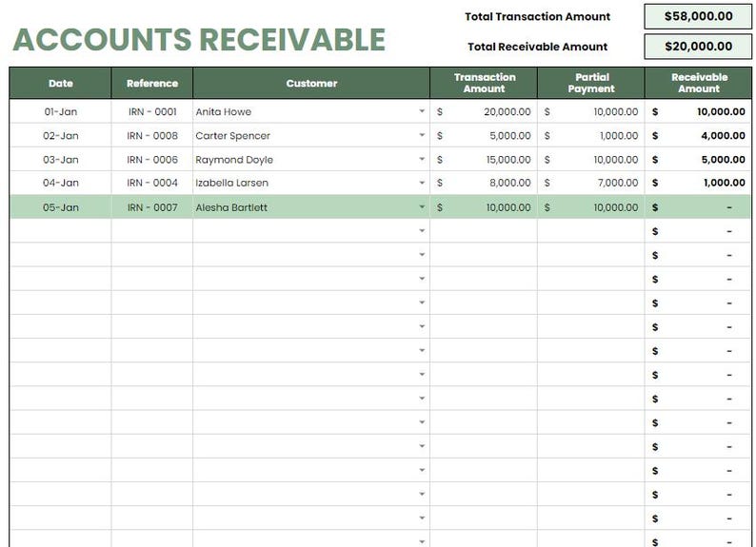Select the Date column header
Image resolution: width=756 pixels, height=547 pixels.
pos(61,84)
